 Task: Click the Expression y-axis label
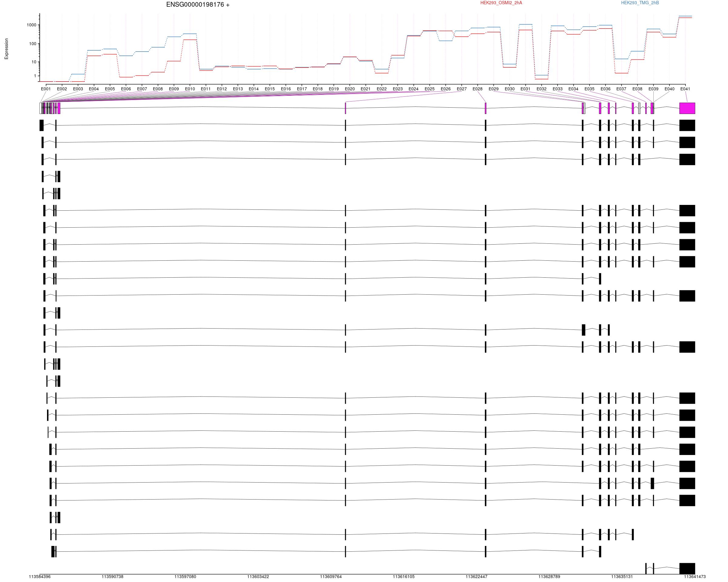tap(6, 49)
